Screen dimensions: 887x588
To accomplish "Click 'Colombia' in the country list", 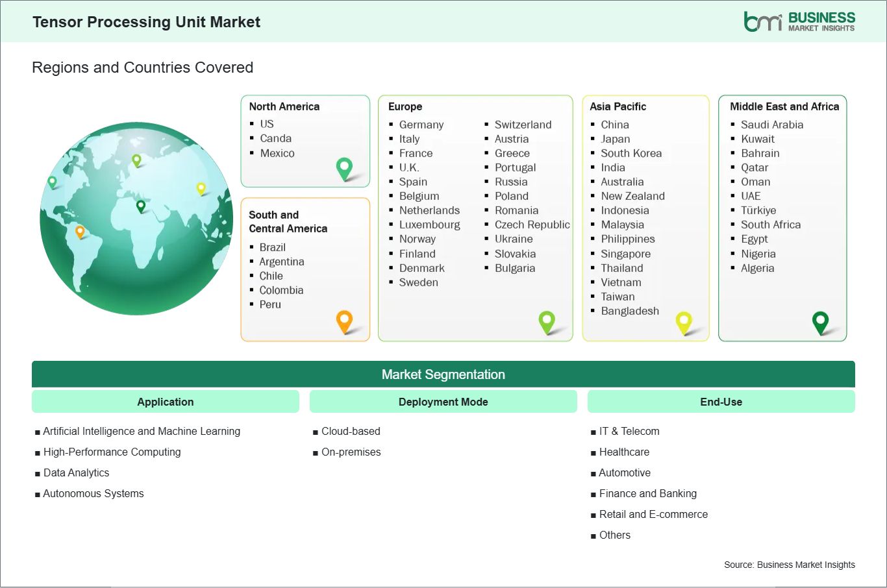I will click(x=281, y=290).
